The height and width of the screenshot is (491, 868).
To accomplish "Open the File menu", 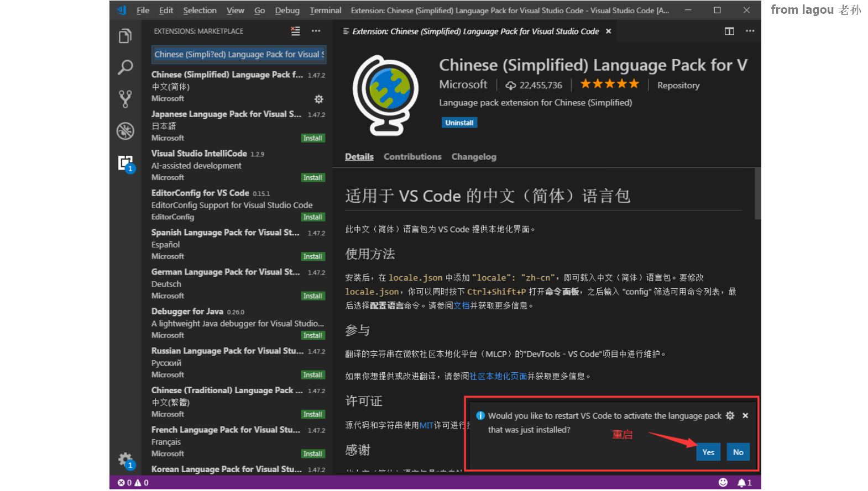I will (x=143, y=10).
